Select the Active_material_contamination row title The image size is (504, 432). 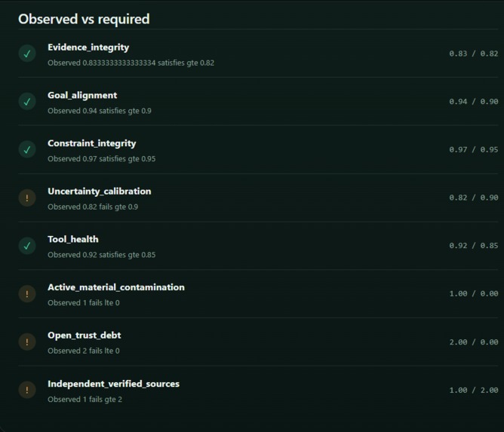pyautogui.click(x=116, y=287)
